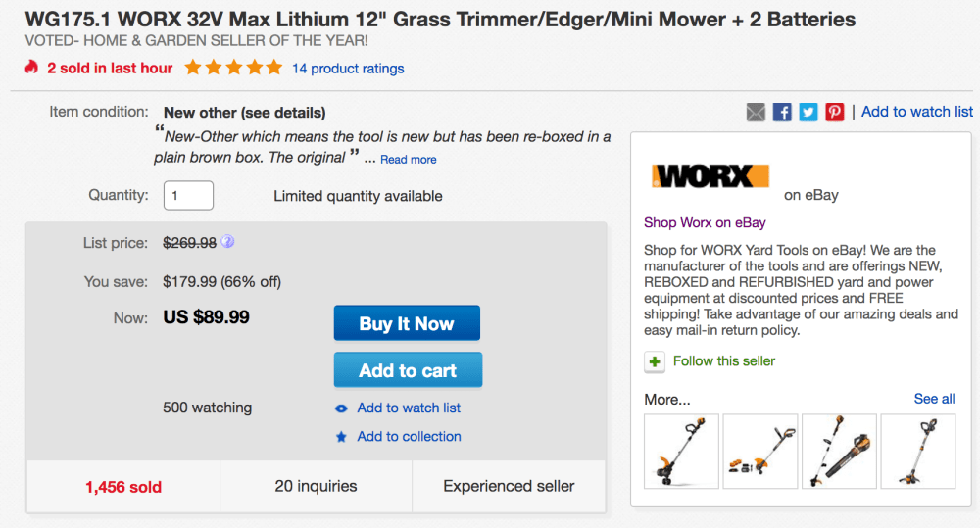Click the five-star rating stars
Viewport: 980px width, 528px height.
[233, 68]
